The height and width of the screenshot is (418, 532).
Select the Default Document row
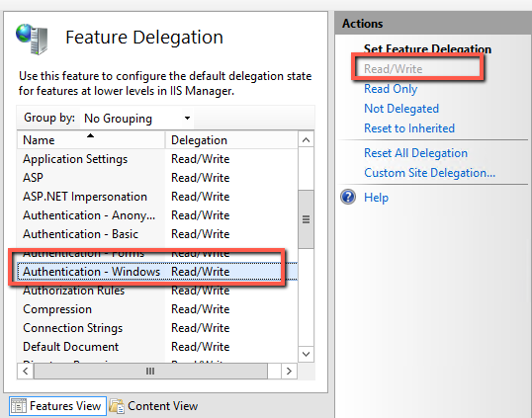[x=157, y=347]
